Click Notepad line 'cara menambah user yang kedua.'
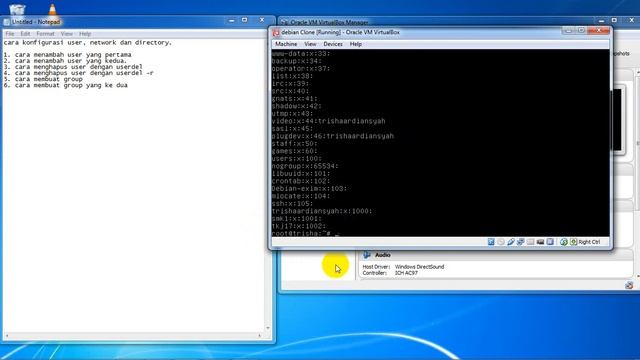 tap(71, 61)
